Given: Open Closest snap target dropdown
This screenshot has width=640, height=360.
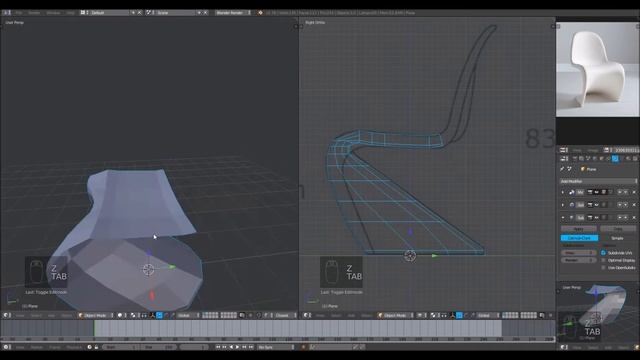Looking at the screenshot, I should point(286,315).
